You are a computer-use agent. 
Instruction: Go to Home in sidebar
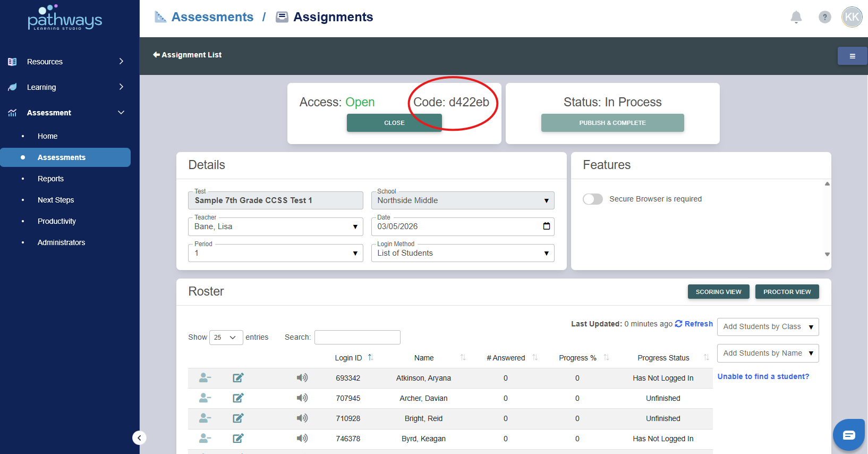(x=47, y=136)
